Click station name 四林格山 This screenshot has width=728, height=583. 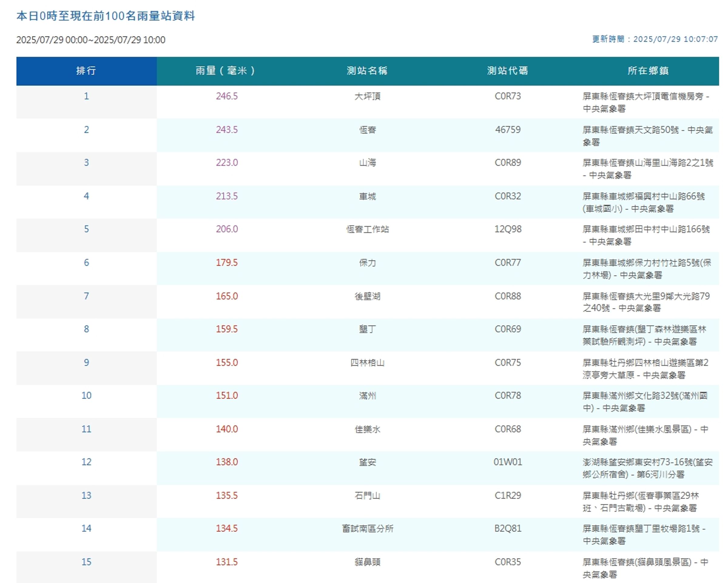(367, 362)
